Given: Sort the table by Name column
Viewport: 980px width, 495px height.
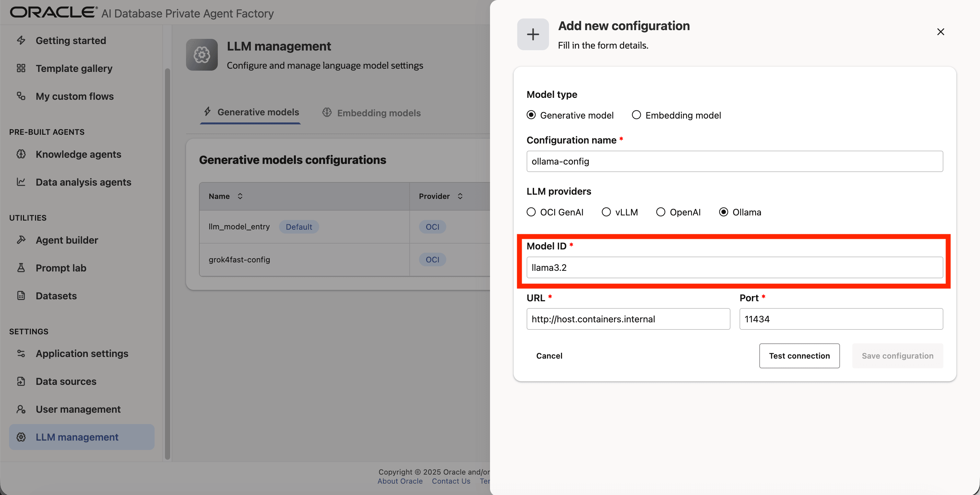Looking at the screenshot, I should 240,196.
